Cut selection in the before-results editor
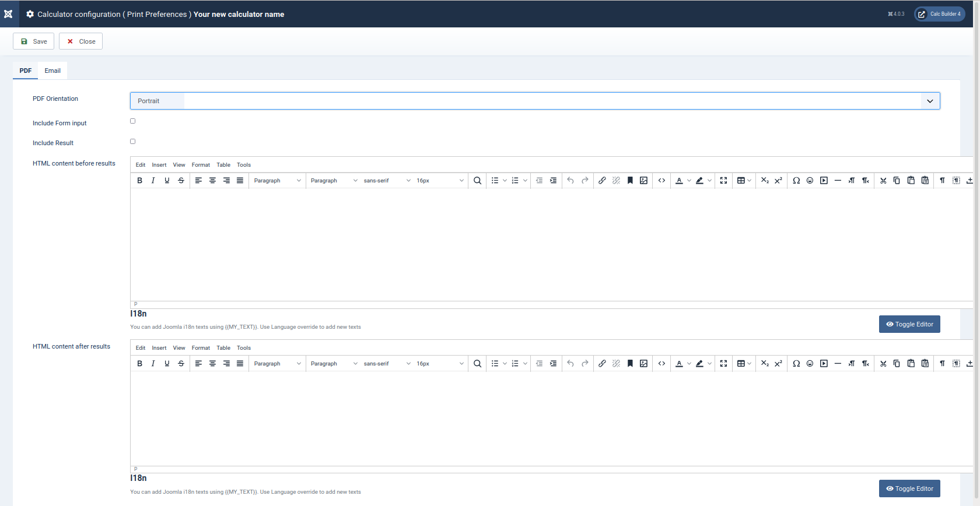 pyautogui.click(x=883, y=181)
